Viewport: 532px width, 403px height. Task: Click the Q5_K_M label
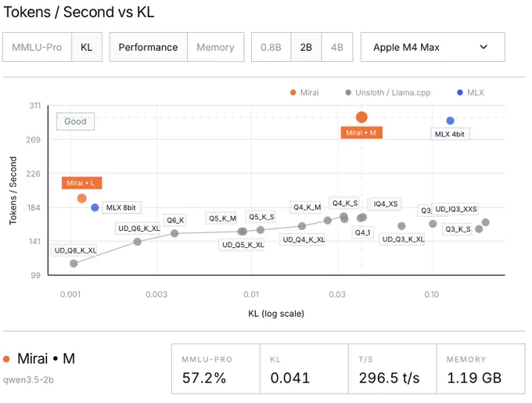point(222,218)
